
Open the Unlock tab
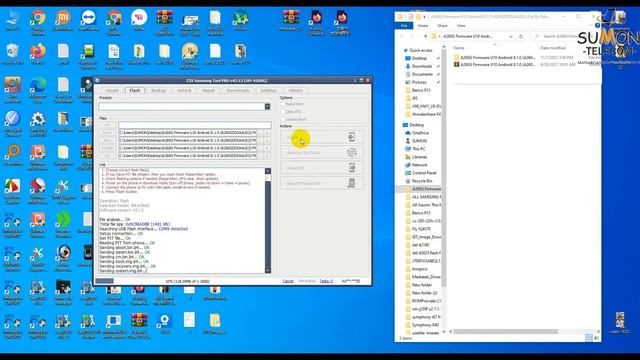[184, 90]
